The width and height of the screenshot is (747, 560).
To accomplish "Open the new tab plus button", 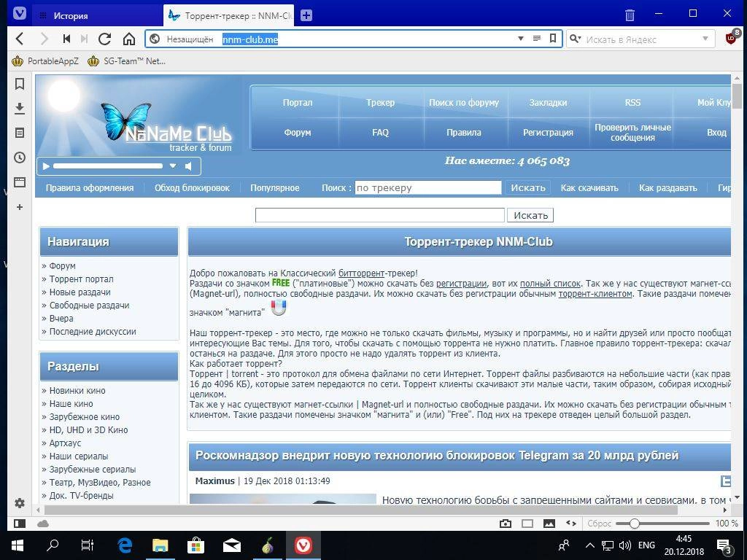I will coord(306,15).
